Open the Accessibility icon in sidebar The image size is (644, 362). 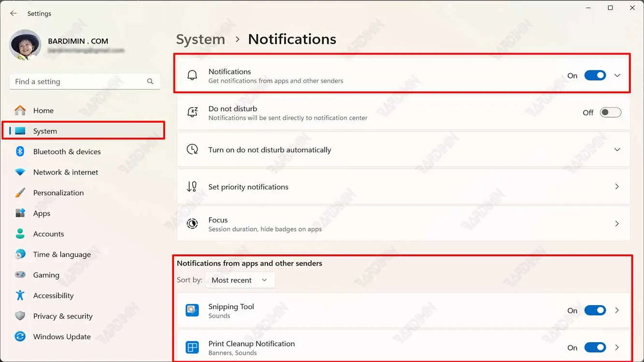(20, 295)
